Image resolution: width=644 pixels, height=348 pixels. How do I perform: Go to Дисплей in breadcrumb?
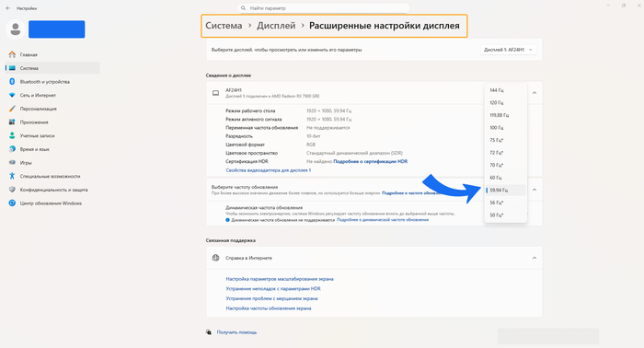[x=276, y=26]
